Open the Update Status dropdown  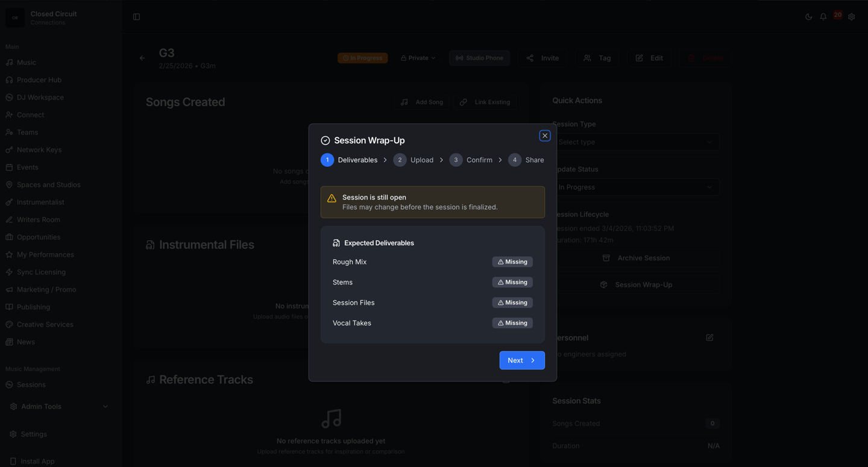coord(636,187)
